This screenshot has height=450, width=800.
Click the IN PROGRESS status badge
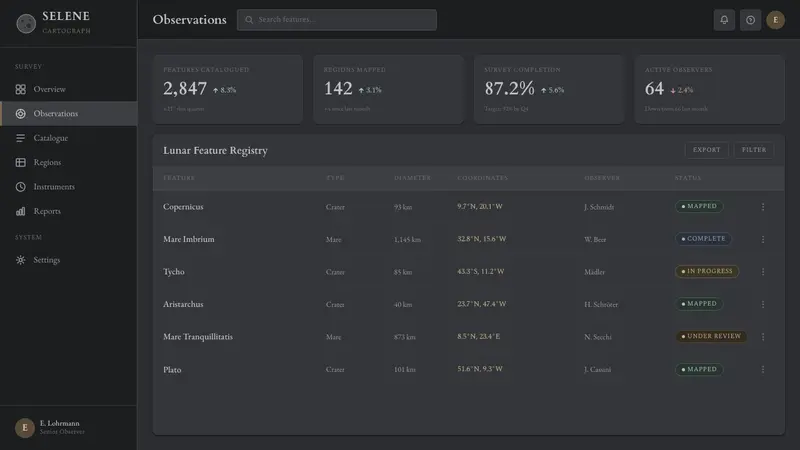(x=707, y=271)
